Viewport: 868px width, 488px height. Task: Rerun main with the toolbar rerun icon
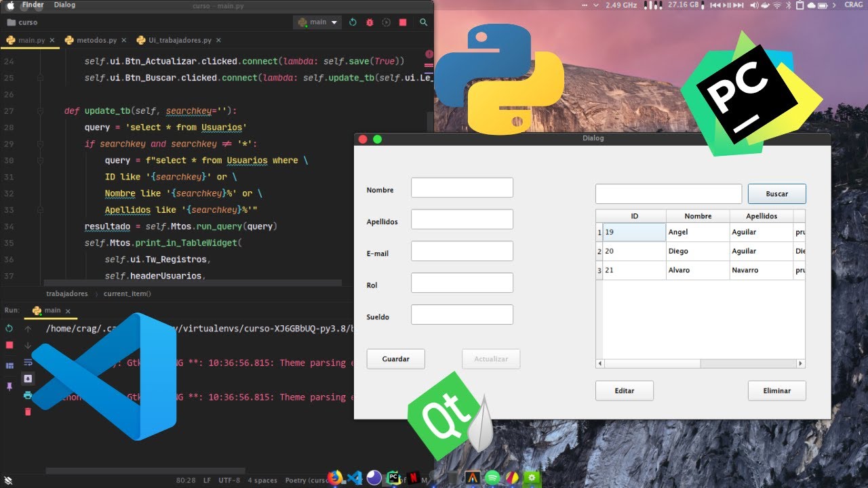pos(353,22)
